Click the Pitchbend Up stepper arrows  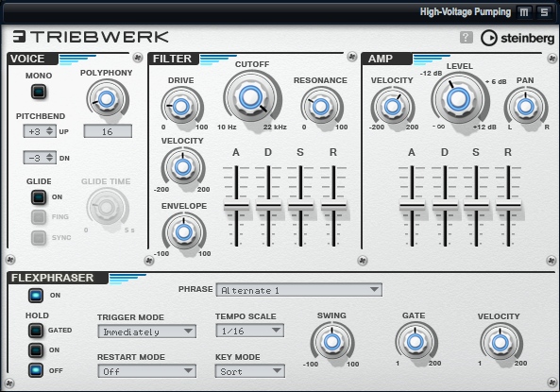coord(50,131)
